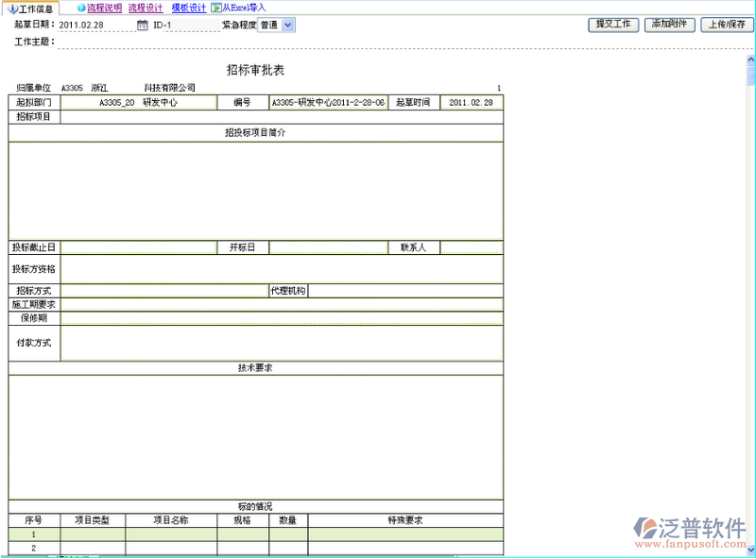The width and height of the screenshot is (756, 559).
Task: Click the blue 流程说明 info icon
Action: click(x=81, y=8)
